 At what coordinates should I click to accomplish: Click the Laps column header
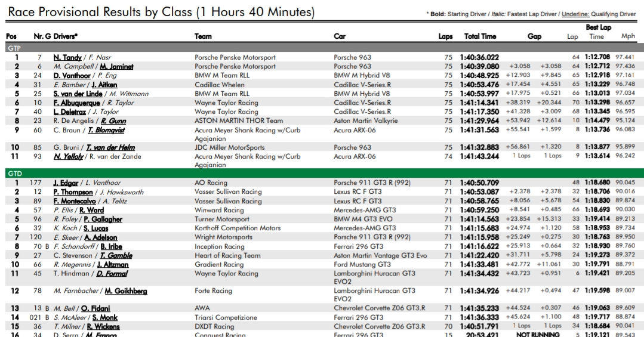(x=445, y=36)
